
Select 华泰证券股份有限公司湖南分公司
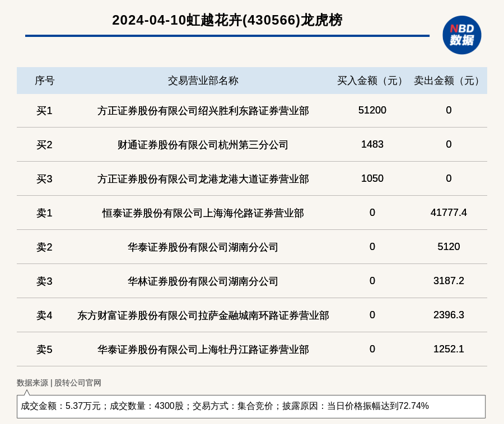click(x=203, y=247)
